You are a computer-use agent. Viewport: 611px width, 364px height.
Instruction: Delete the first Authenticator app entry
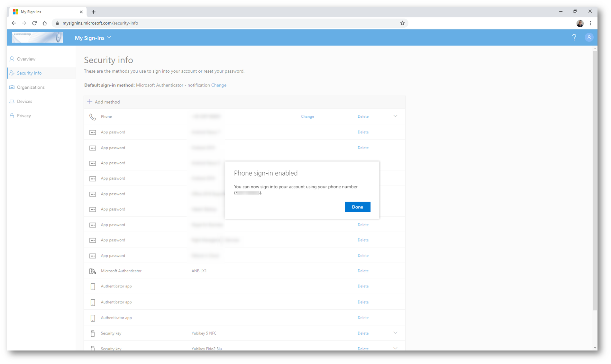[x=363, y=286]
